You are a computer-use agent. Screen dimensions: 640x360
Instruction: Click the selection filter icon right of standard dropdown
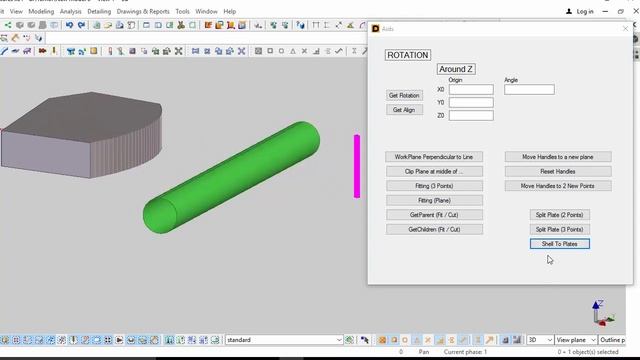(349, 340)
